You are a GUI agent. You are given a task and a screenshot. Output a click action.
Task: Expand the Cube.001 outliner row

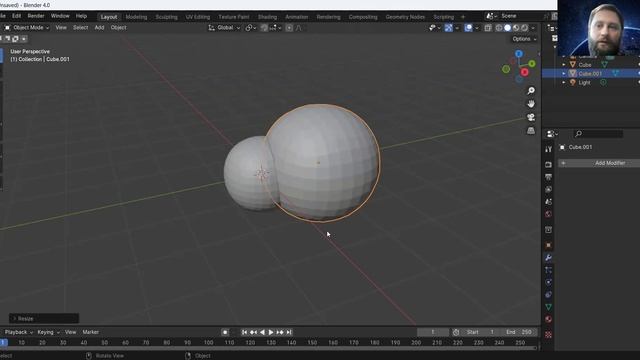[x=564, y=73]
